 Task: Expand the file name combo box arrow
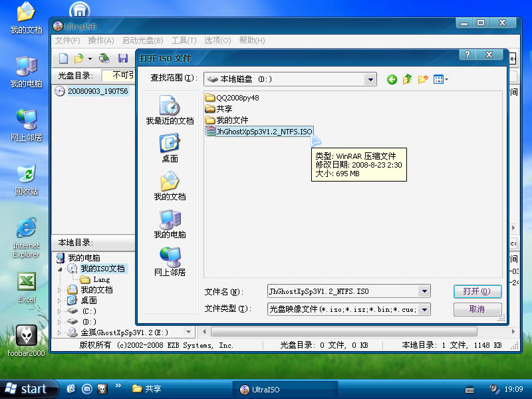tap(424, 291)
